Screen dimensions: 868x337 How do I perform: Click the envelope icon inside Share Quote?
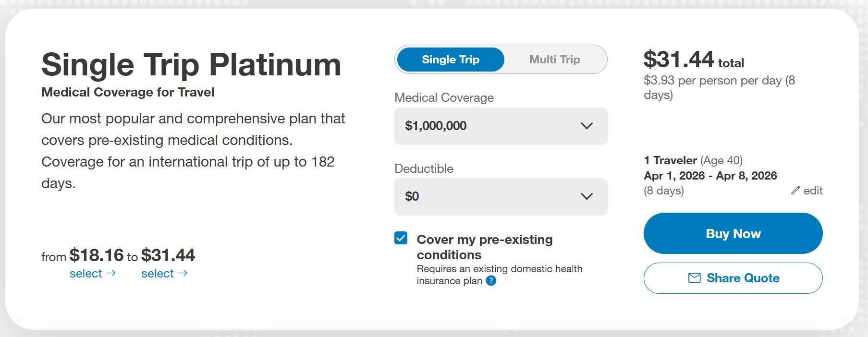click(x=696, y=278)
